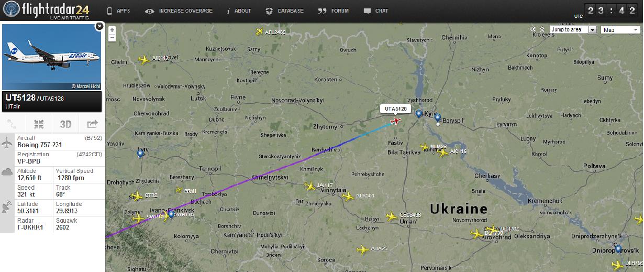Open the Database menu item
The width and height of the screenshot is (644, 272).
click(x=284, y=11)
